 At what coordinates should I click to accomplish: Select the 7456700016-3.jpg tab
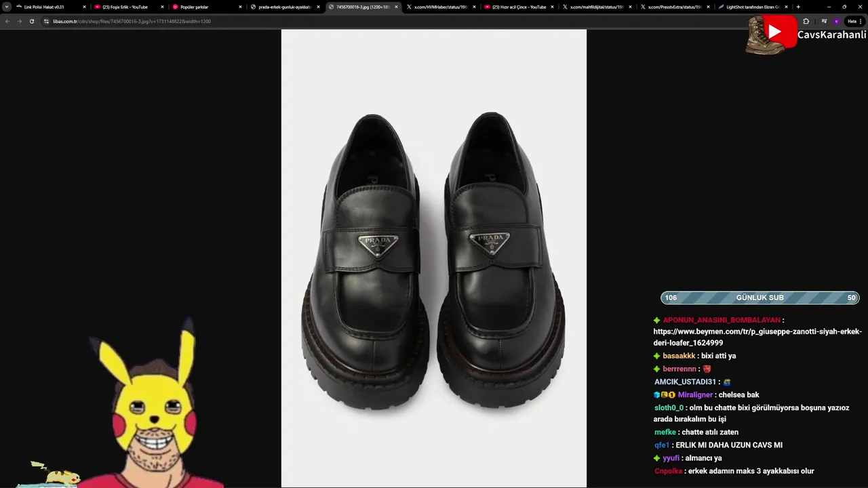tap(362, 7)
